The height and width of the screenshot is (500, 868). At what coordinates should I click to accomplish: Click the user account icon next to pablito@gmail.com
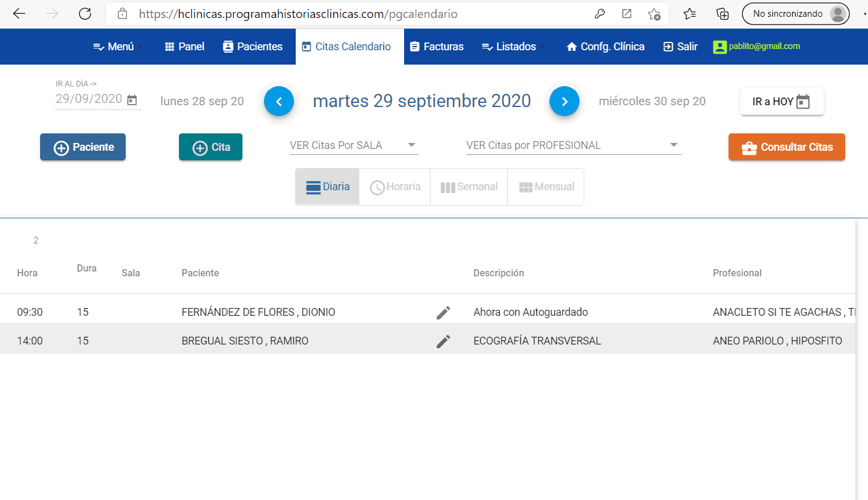click(719, 46)
